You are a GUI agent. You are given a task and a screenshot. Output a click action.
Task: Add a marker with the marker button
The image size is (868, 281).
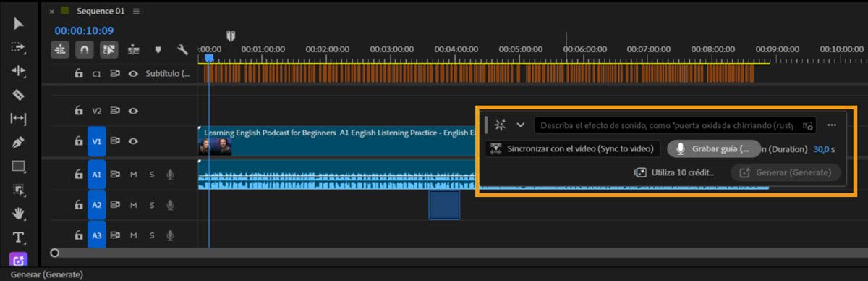click(x=158, y=50)
